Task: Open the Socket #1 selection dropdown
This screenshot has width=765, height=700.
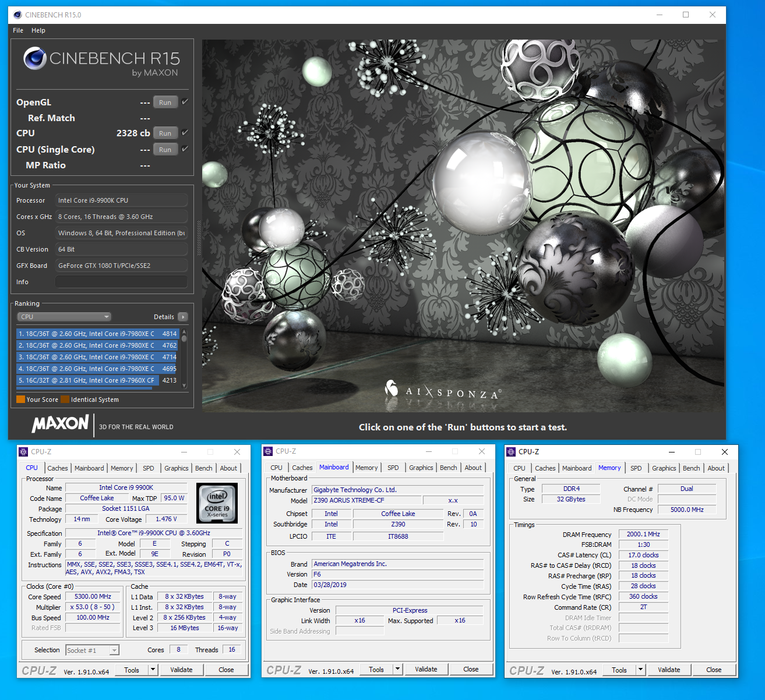Action: [92, 650]
